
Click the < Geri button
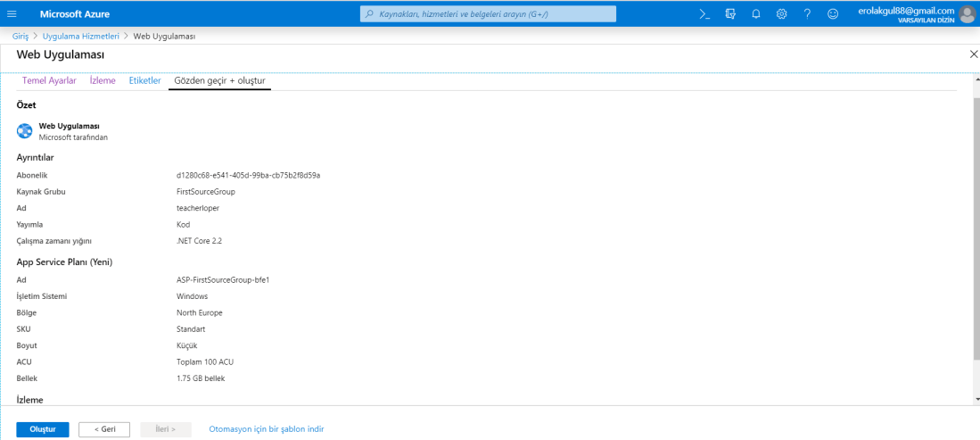pyautogui.click(x=104, y=429)
